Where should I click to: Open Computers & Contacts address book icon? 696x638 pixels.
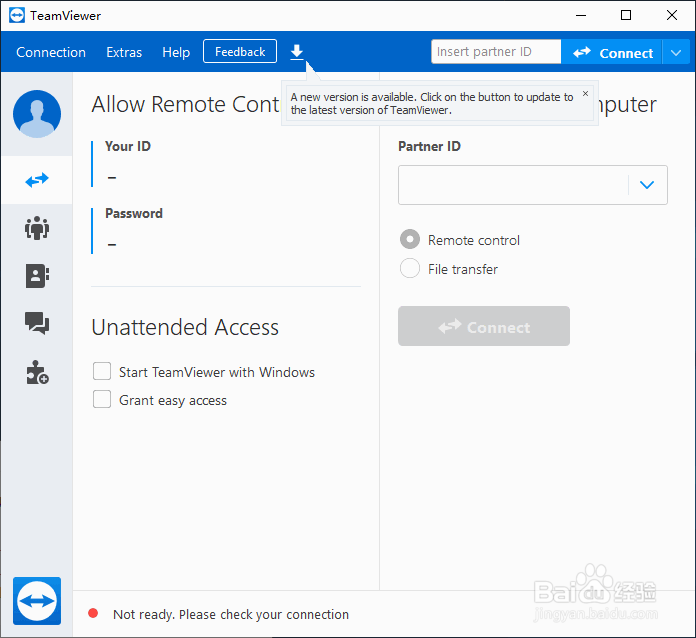click(x=37, y=276)
